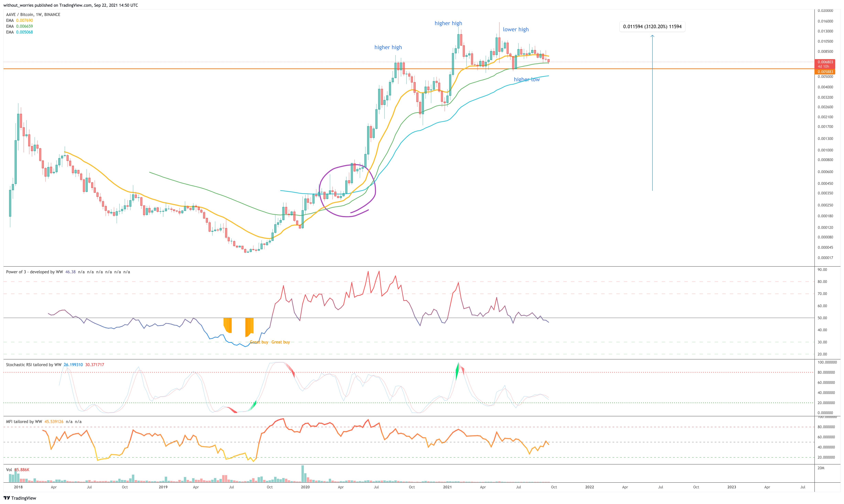Click the blue 26.199310 Stochastic RSI value
The width and height of the screenshot is (844, 504).
coord(73,364)
